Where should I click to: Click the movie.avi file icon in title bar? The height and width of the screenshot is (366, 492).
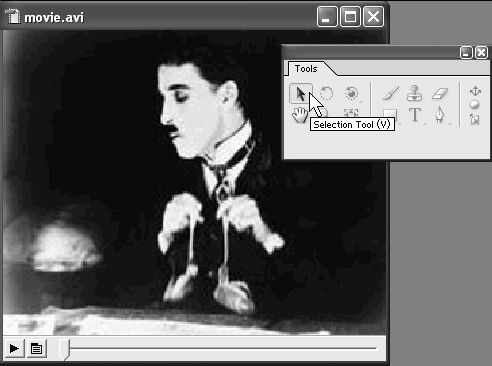coord(13,17)
